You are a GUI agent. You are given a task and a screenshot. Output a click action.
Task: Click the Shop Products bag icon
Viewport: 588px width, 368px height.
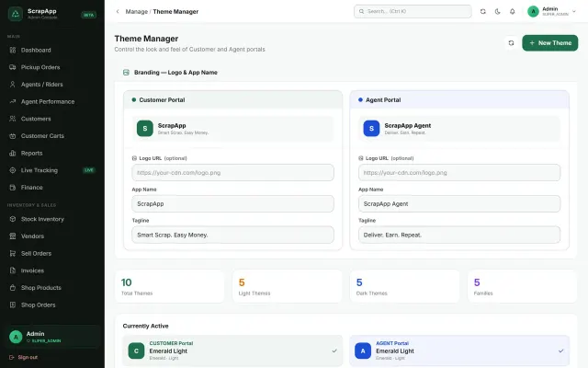(x=12, y=288)
